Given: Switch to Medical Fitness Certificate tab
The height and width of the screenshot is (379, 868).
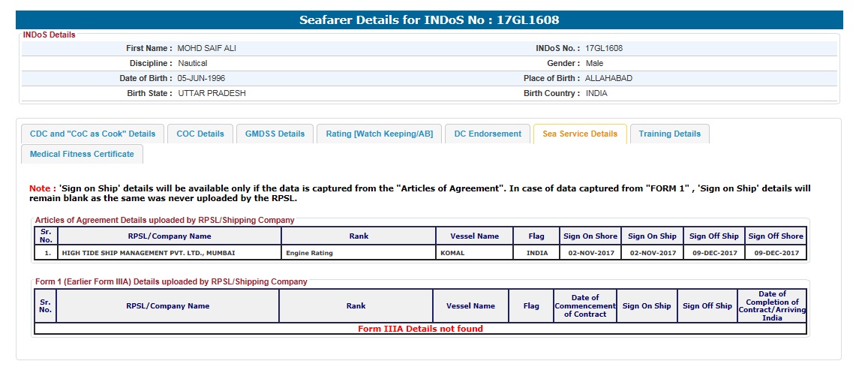Looking at the screenshot, I should [82, 154].
